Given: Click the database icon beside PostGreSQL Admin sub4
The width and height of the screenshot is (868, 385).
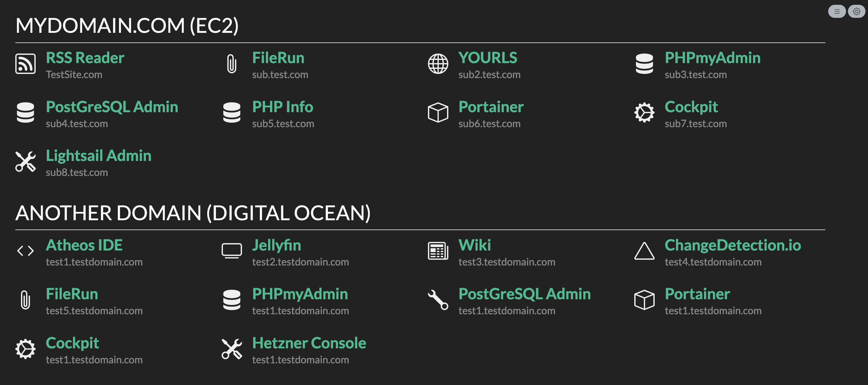Looking at the screenshot, I should click(x=25, y=113).
